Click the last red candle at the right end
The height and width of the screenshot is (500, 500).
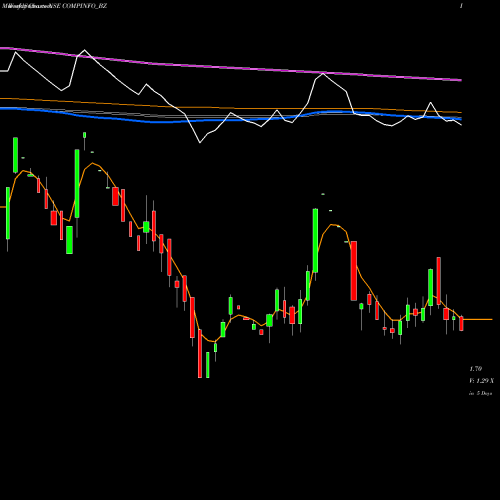pos(461,323)
